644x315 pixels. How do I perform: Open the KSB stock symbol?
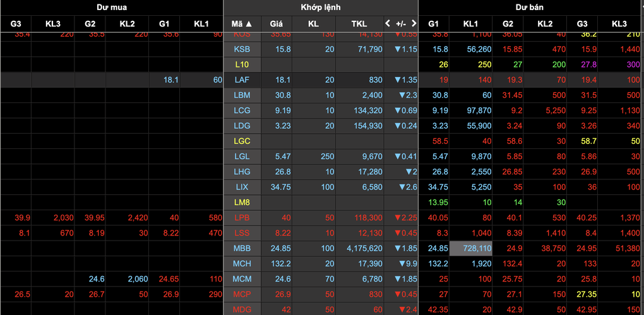pos(242,49)
